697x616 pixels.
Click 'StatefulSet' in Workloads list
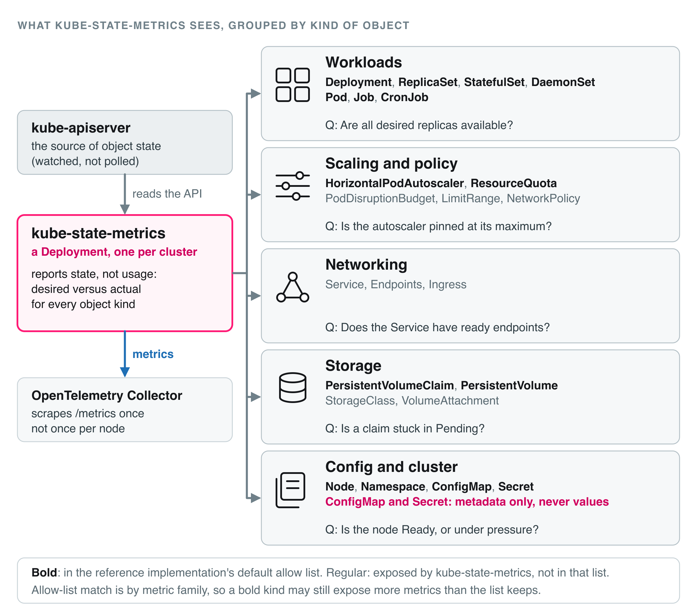(x=494, y=82)
